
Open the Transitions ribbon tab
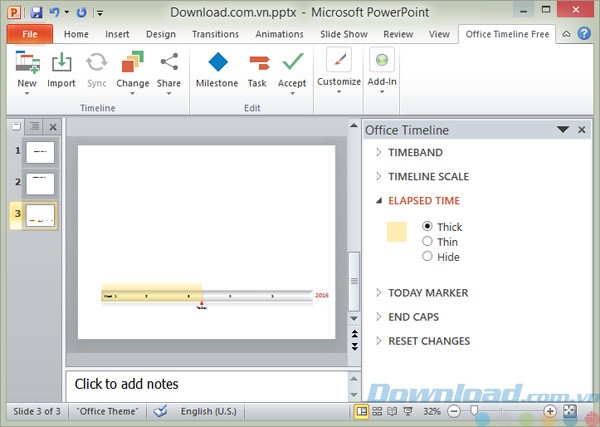215,34
